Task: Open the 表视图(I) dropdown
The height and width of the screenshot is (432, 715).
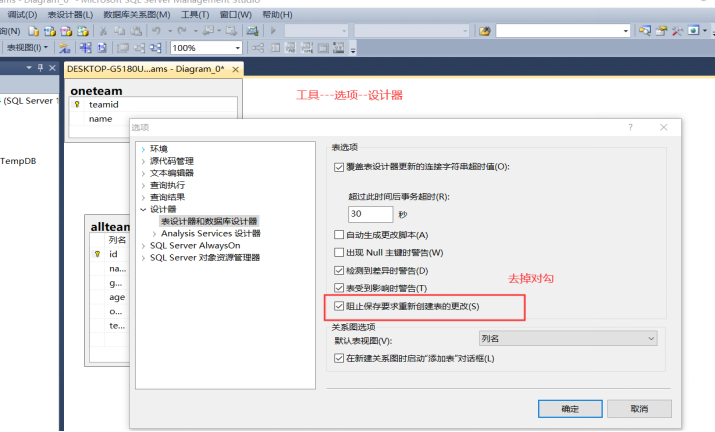Action: 27,48
